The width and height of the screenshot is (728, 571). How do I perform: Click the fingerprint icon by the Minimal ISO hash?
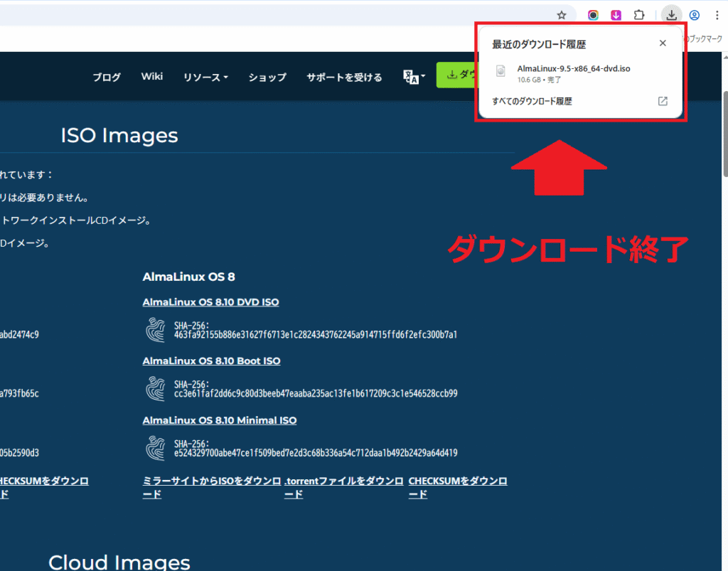[x=156, y=448]
